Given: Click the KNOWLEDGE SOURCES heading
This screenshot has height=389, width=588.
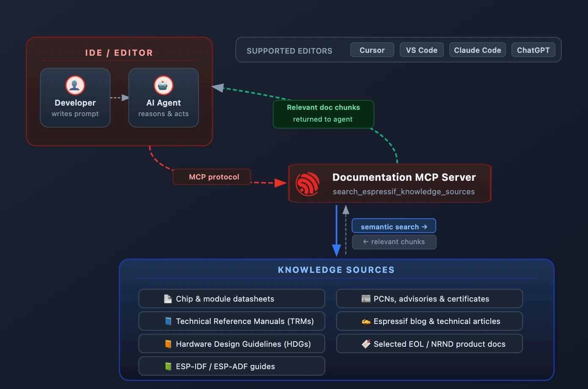Looking at the screenshot, I should point(336,270).
